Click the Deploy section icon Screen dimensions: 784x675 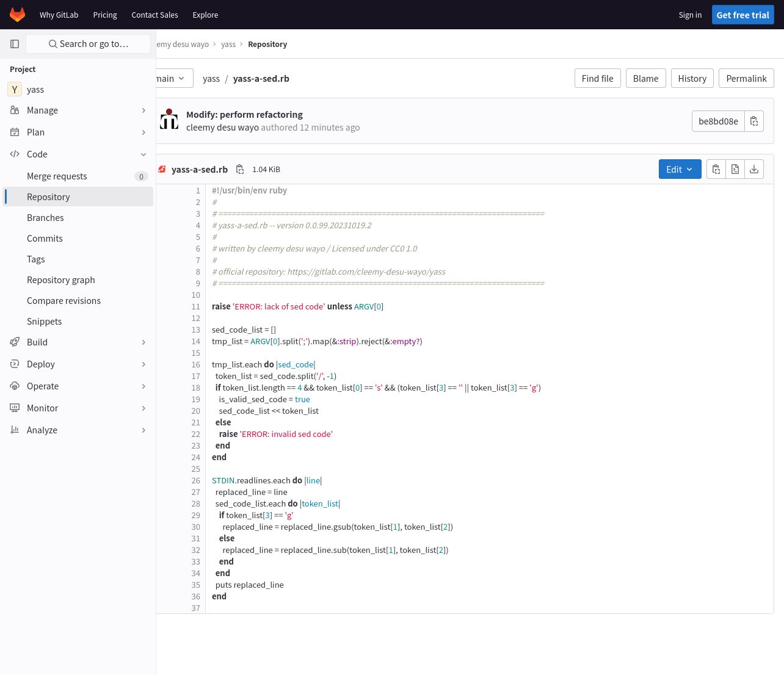pos(15,364)
